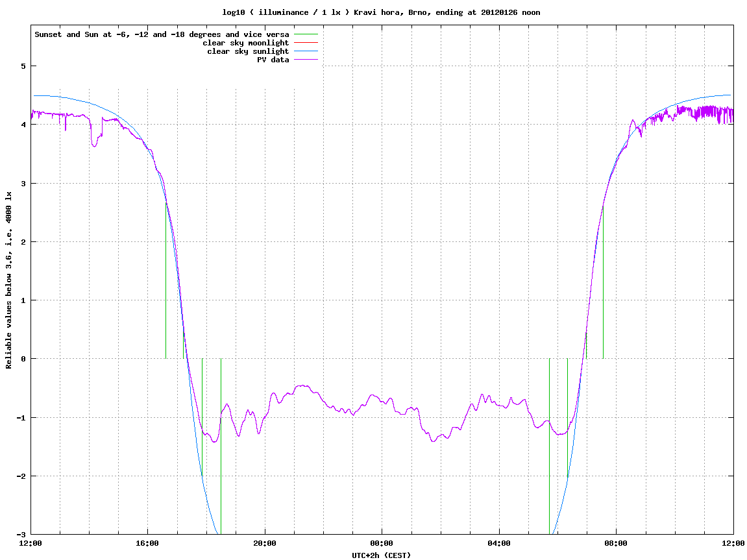Viewport: 747px width, 560px height.
Task: Click y-axis tick label -1
Action: 21,418
